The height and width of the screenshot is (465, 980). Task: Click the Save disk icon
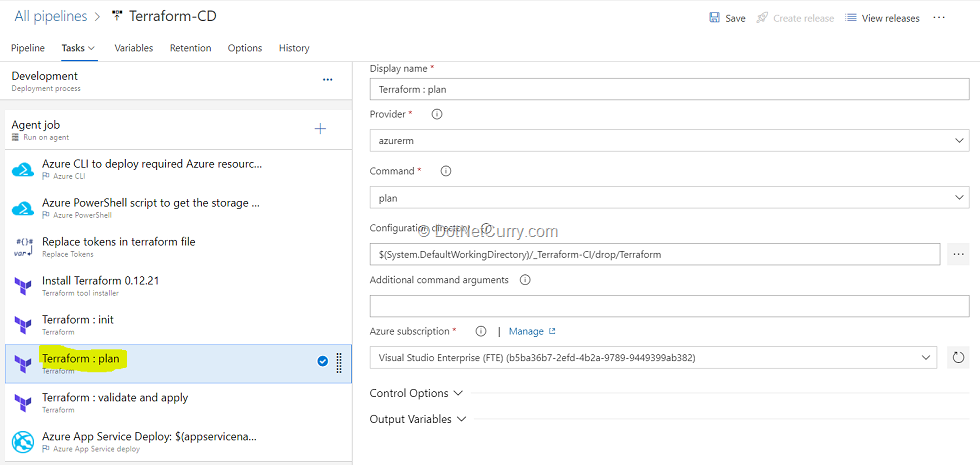pos(714,18)
